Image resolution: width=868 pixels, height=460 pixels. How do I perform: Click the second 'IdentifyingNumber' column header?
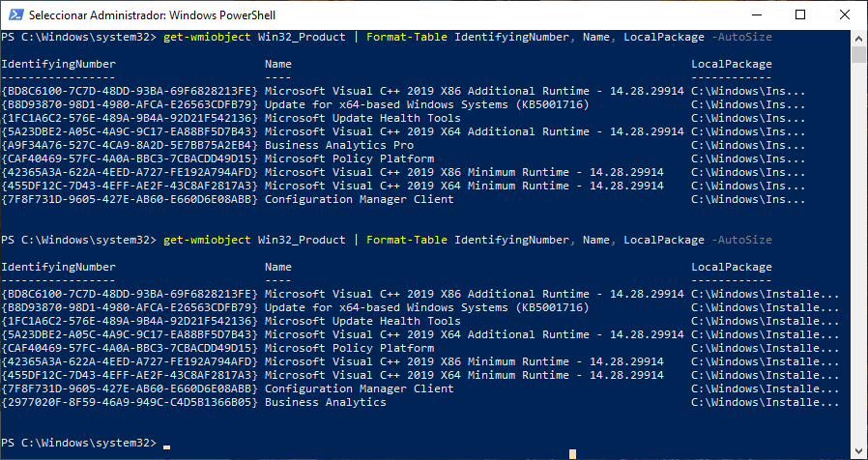59,268
